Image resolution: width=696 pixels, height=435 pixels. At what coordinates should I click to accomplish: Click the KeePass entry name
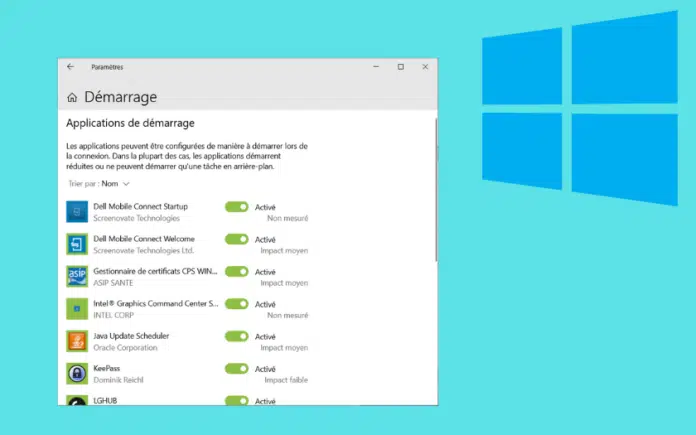click(107, 368)
